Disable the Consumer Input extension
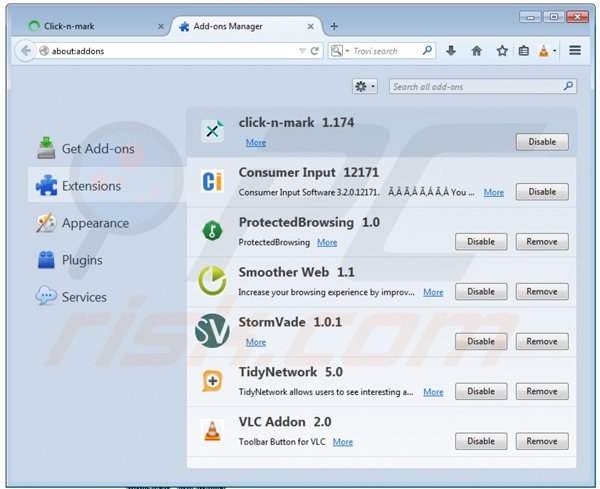This screenshot has height=489, width=600. pos(542,191)
